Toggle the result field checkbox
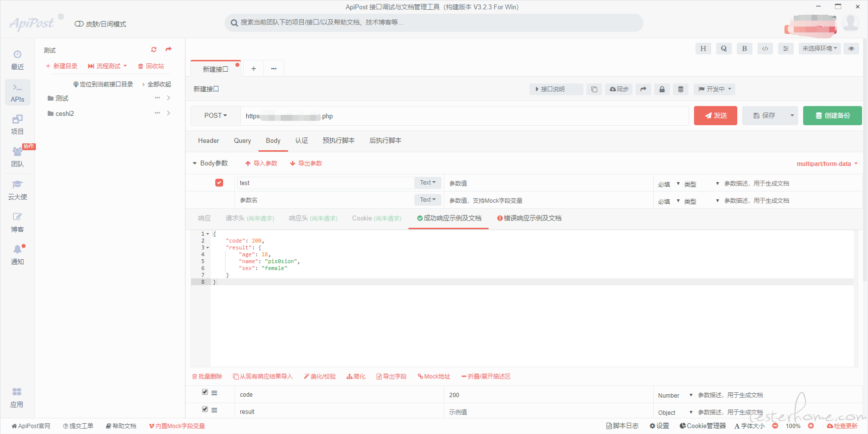868x434 pixels. click(205, 409)
